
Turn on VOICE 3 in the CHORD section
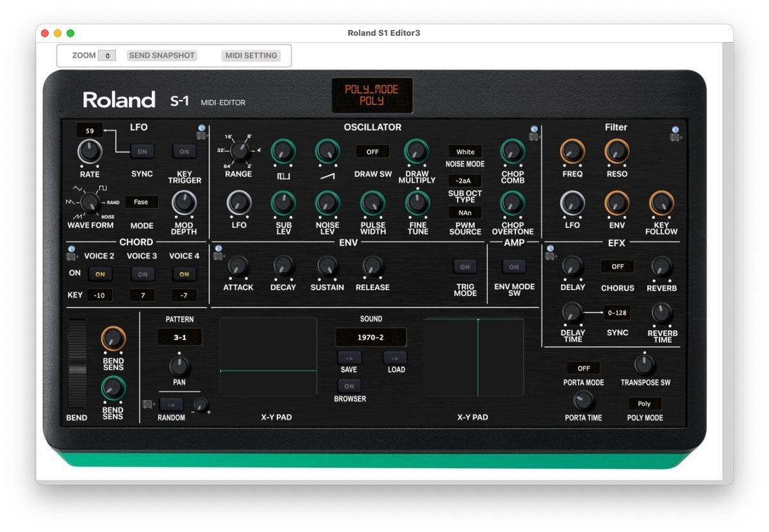pyautogui.click(x=142, y=274)
